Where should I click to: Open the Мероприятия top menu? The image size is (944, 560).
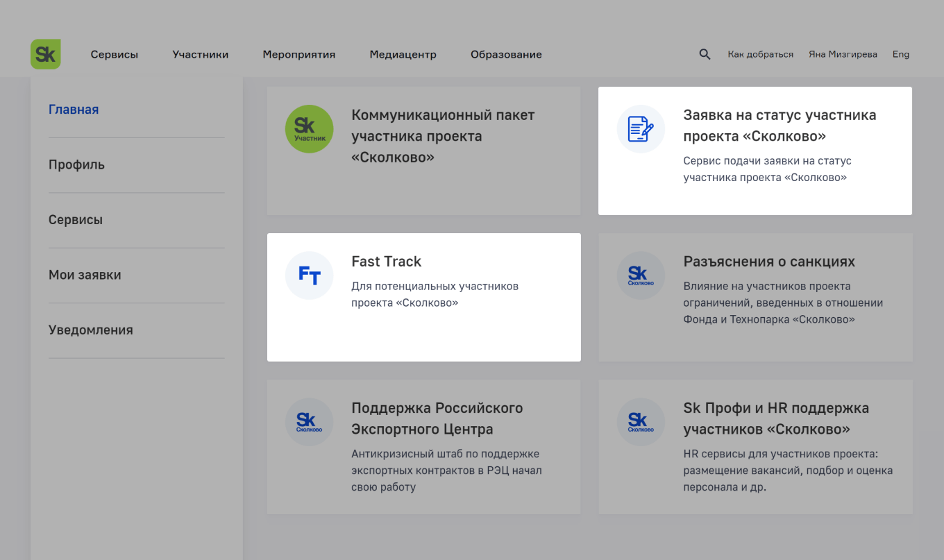tap(299, 54)
